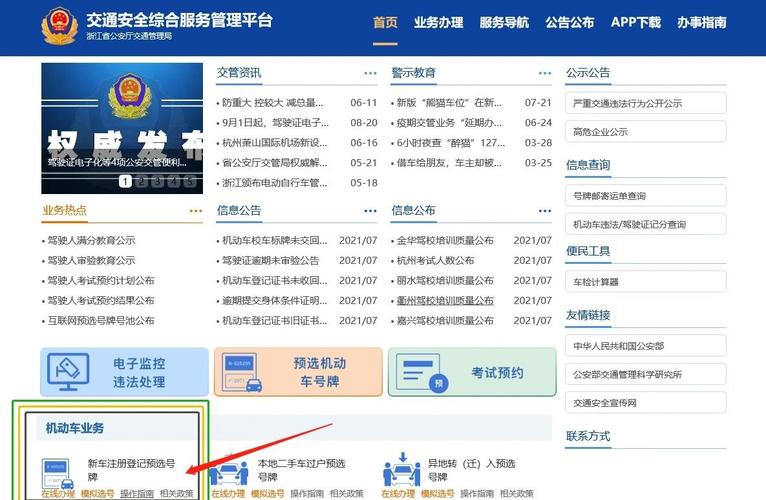Open 考试预约 card
Image resolution: width=766 pixels, height=500 pixels.
coord(472,372)
